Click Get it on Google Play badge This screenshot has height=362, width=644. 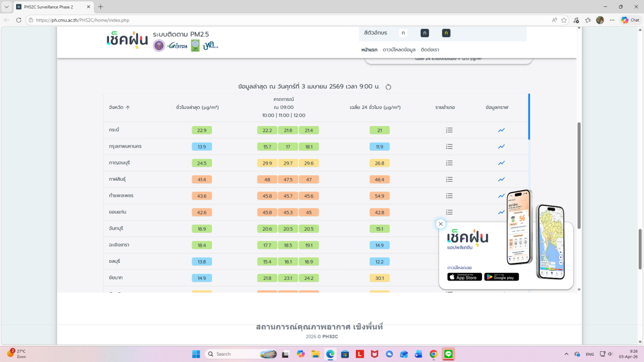501,277
